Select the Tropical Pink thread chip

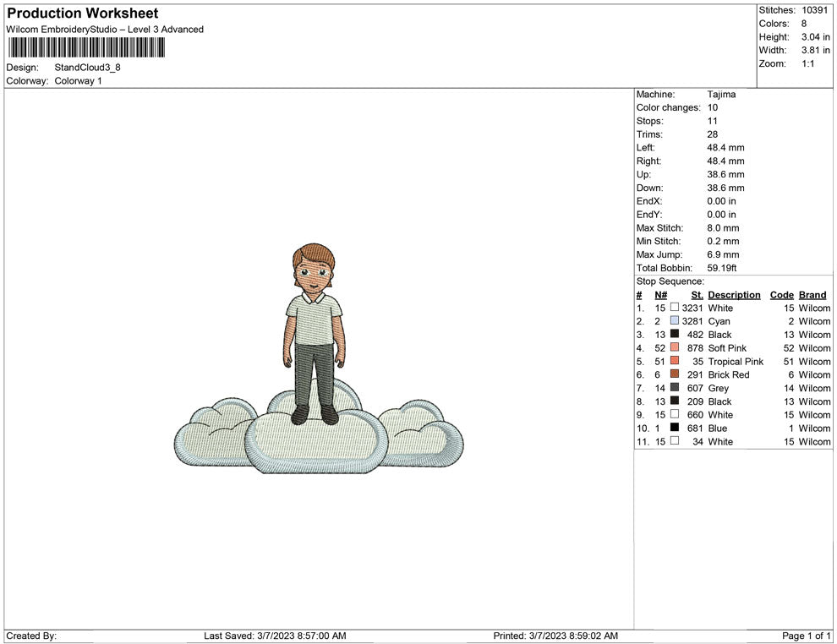click(x=674, y=362)
